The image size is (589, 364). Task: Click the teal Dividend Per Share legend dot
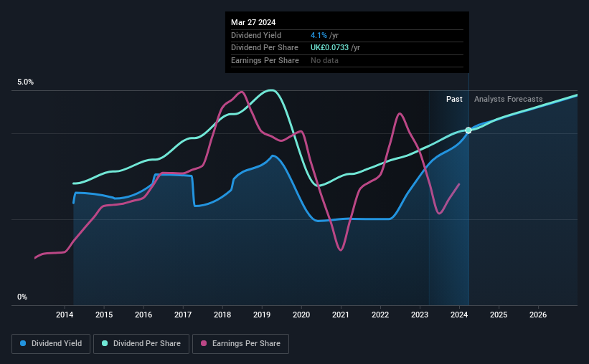pyautogui.click(x=105, y=343)
